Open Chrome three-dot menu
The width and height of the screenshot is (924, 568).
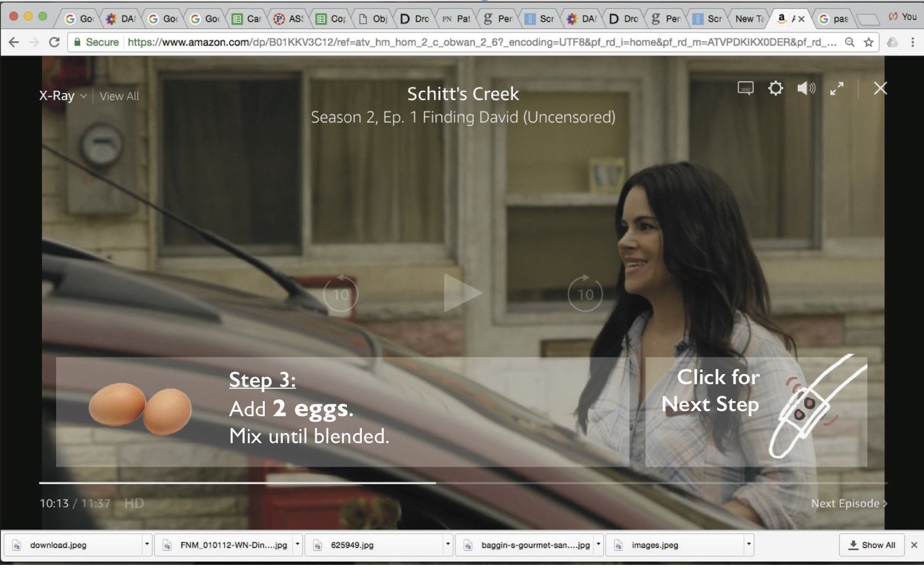pyautogui.click(x=912, y=42)
